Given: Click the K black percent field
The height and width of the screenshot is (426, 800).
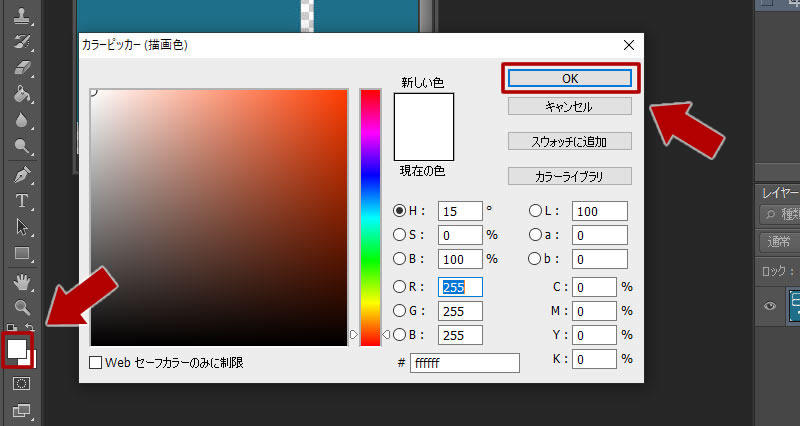Looking at the screenshot, I should click(594, 359).
